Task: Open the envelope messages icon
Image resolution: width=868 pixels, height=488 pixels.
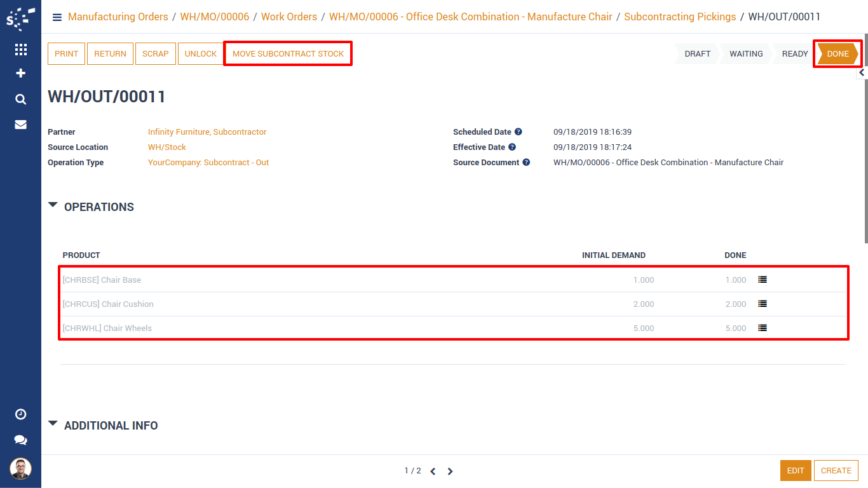Action: [20, 125]
